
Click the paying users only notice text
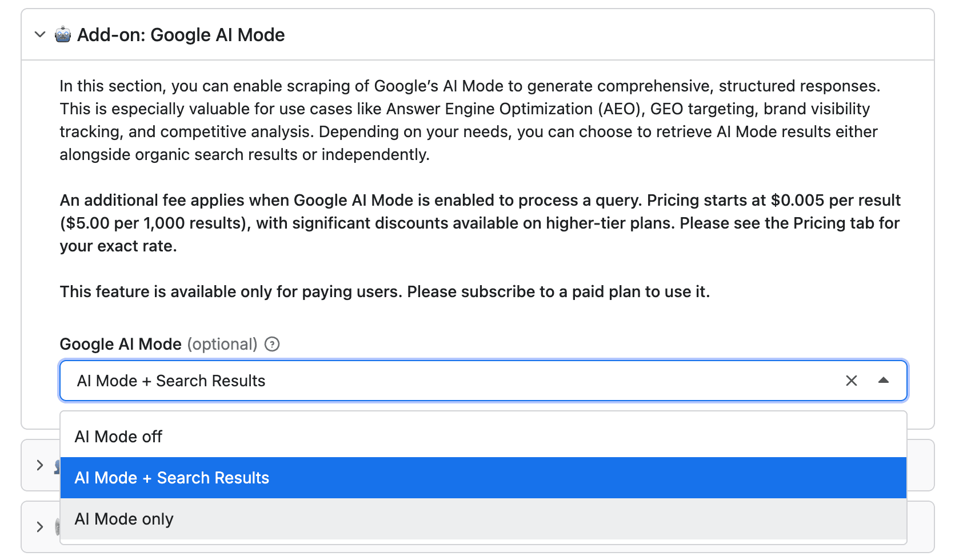click(385, 291)
